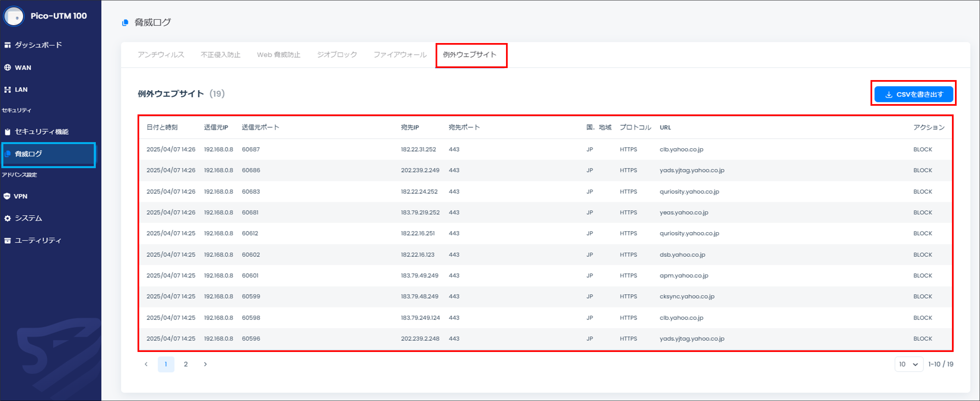980x401 pixels.
Task: Click the CSVを書き出す export button
Action: click(914, 94)
